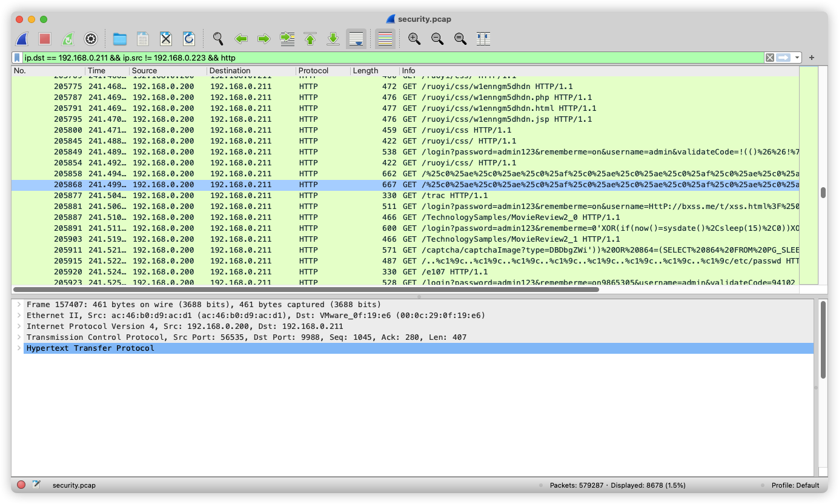This screenshot has height=504, width=839.
Task: Go forward in packet history
Action: tap(264, 39)
